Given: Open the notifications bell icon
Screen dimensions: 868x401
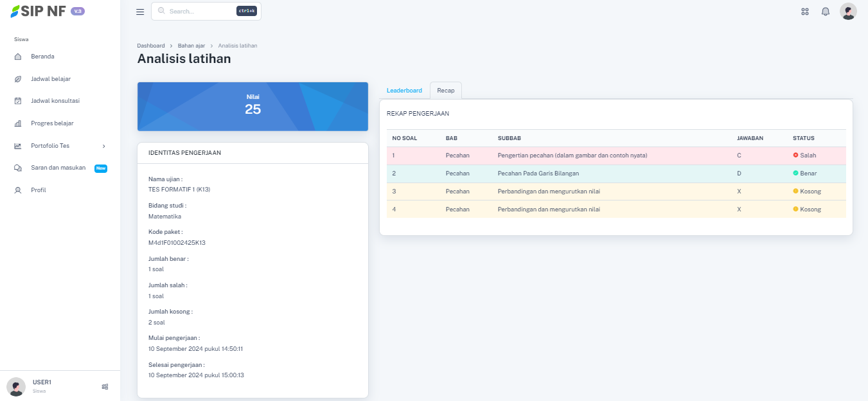Looking at the screenshot, I should (826, 12).
